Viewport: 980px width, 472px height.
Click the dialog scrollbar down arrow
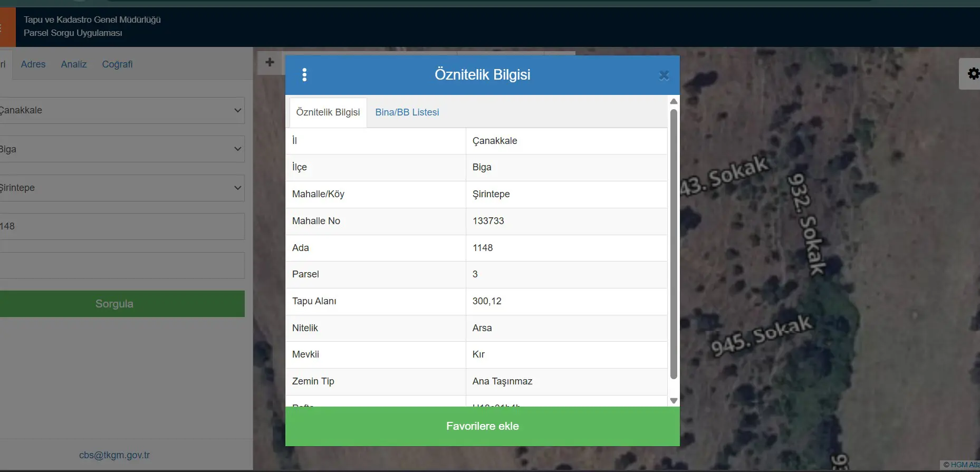pos(674,401)
